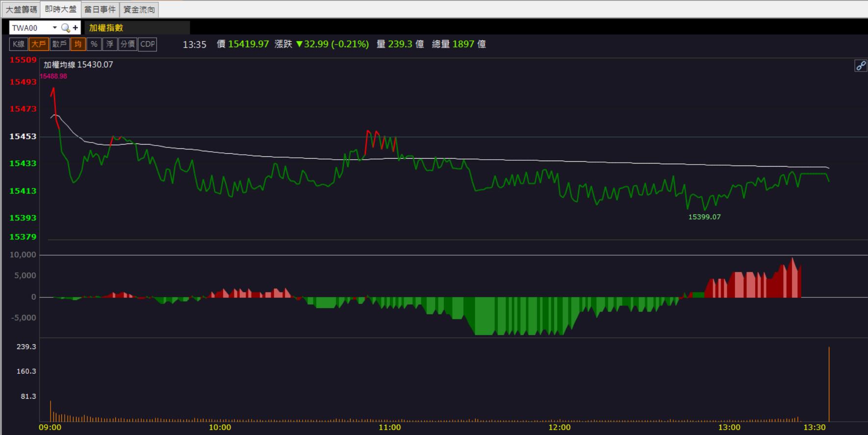The image size is (868, 435).
Task: Click the 15453 reference price axis label
Action: click(23, 136)
